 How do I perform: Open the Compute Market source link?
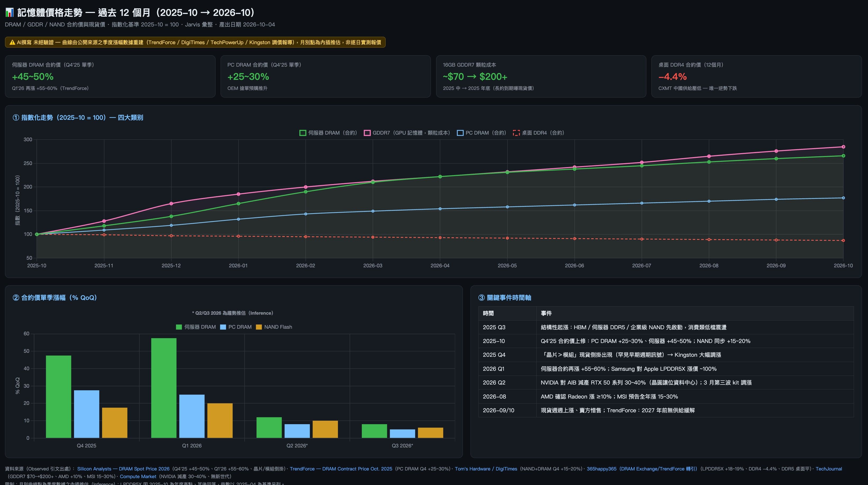pos(138,477)
